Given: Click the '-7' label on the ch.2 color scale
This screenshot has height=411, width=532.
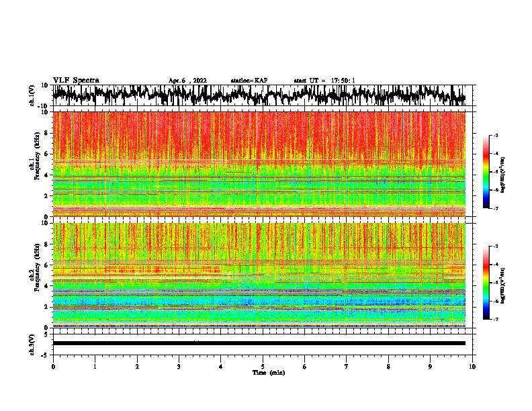Looking at the screenshot, I should [x=496, y=319].
